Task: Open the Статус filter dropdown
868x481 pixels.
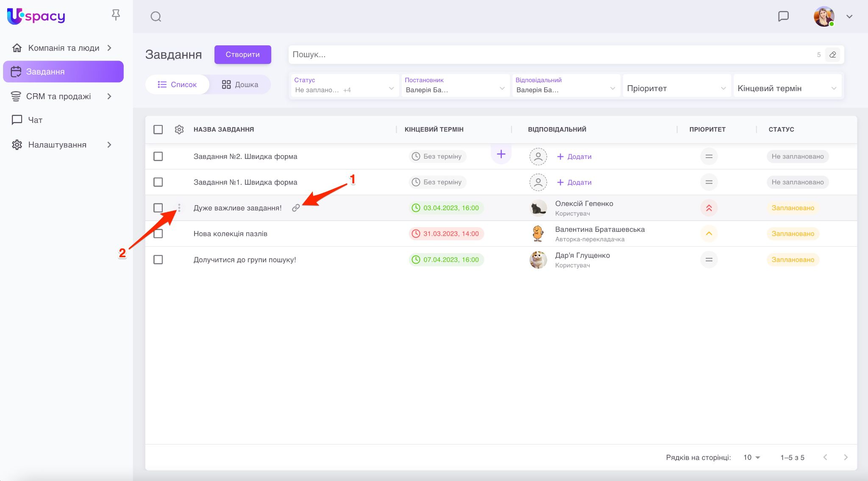Action: [x=344, y=85]
